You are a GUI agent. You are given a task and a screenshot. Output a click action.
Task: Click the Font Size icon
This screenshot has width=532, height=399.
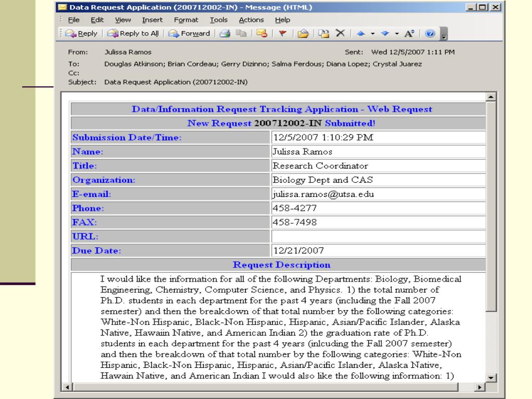click(x=409, y=33)
